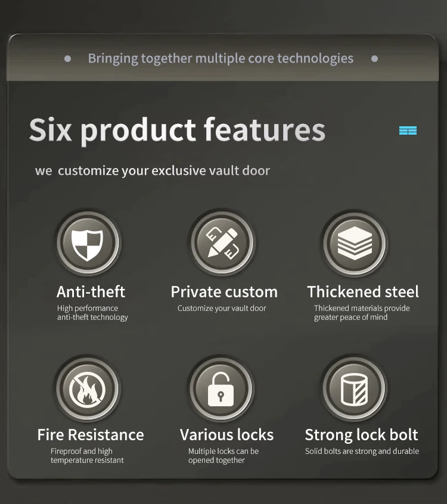Click the dot left of the banner text
447x504 pixels.
pos(67,59)
